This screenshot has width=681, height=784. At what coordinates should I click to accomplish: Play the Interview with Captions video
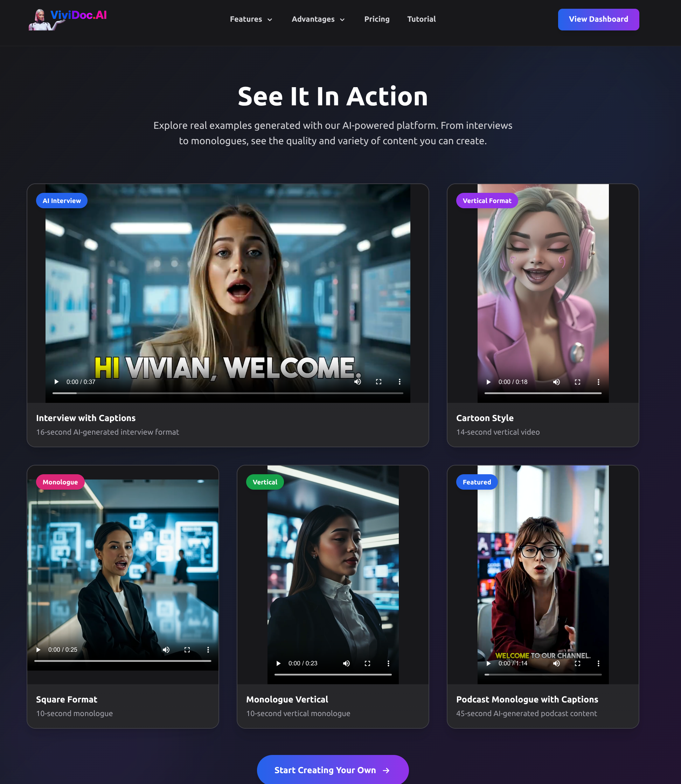point(56,382)
